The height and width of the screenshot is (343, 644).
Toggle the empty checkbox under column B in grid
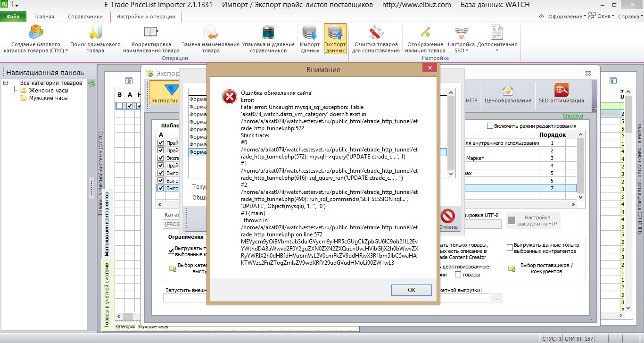(x=120, y=106)
